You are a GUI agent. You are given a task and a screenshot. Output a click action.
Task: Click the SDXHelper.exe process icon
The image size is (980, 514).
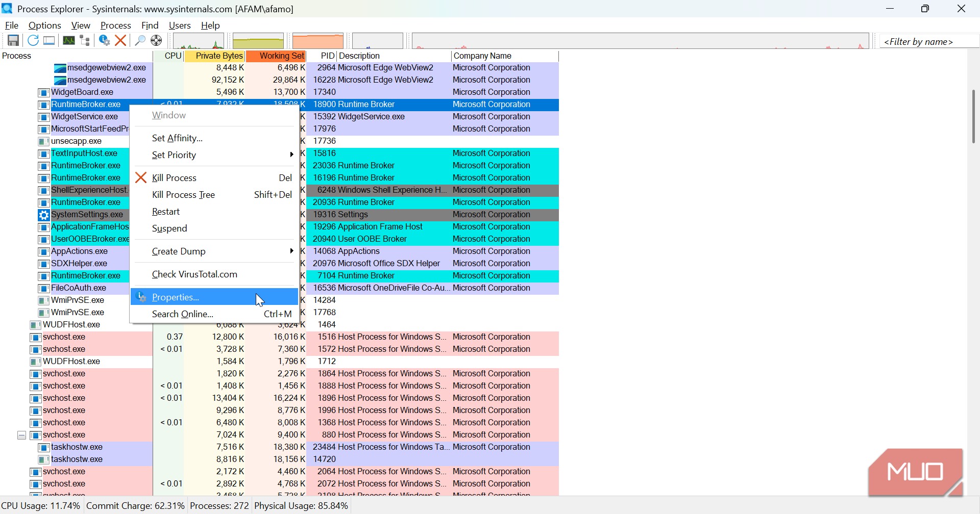coord(44,264)
